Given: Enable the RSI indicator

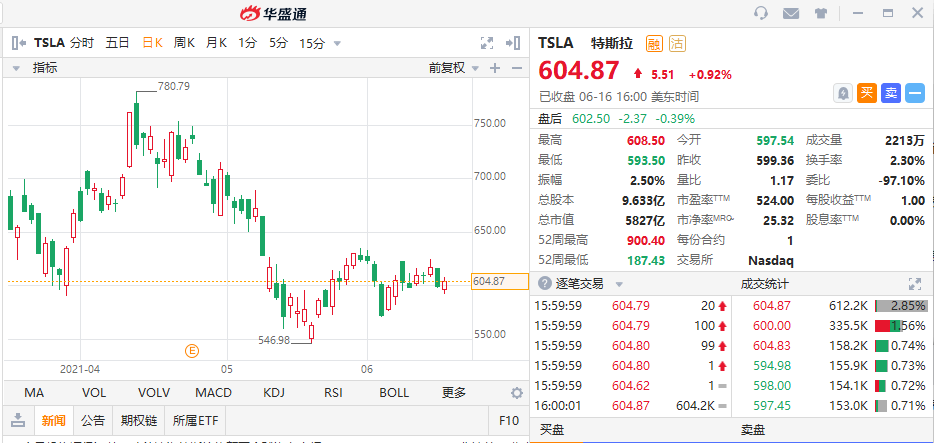Looking at the screenshot, I should tap(333, 393).
